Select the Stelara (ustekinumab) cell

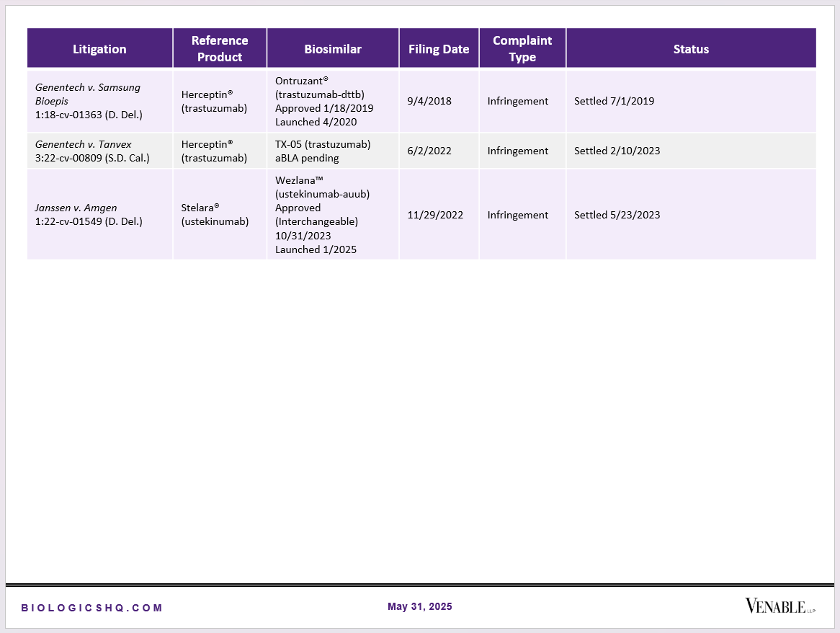coord(220,214)
